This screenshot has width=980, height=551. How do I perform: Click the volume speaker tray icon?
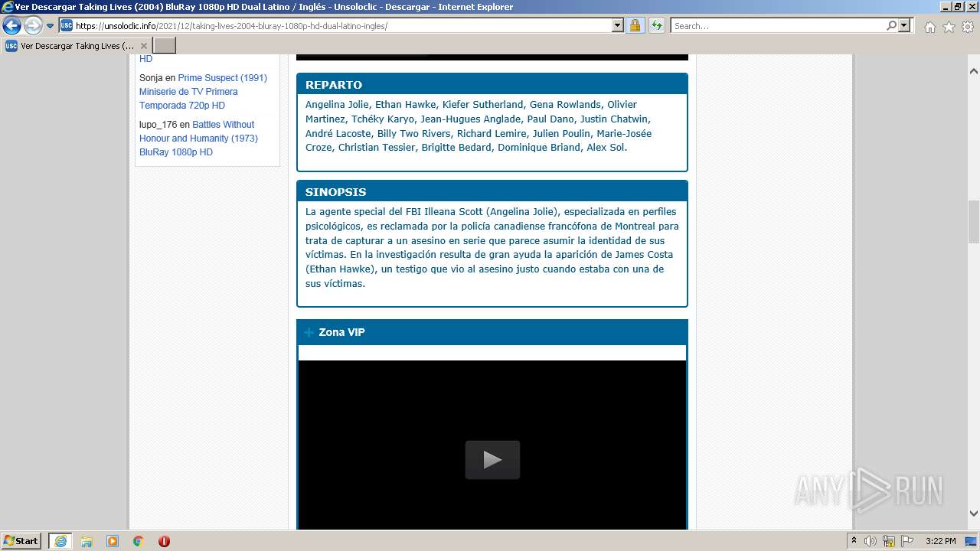871,541
